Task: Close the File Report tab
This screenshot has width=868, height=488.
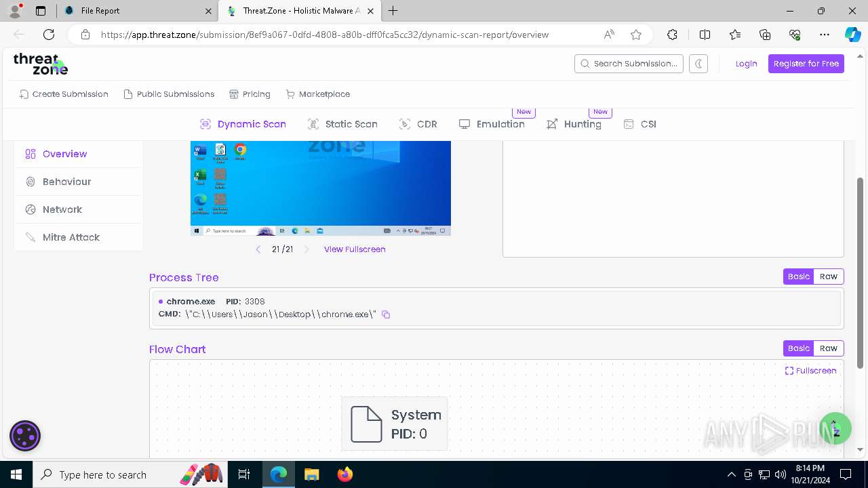Action: (208, 11)
